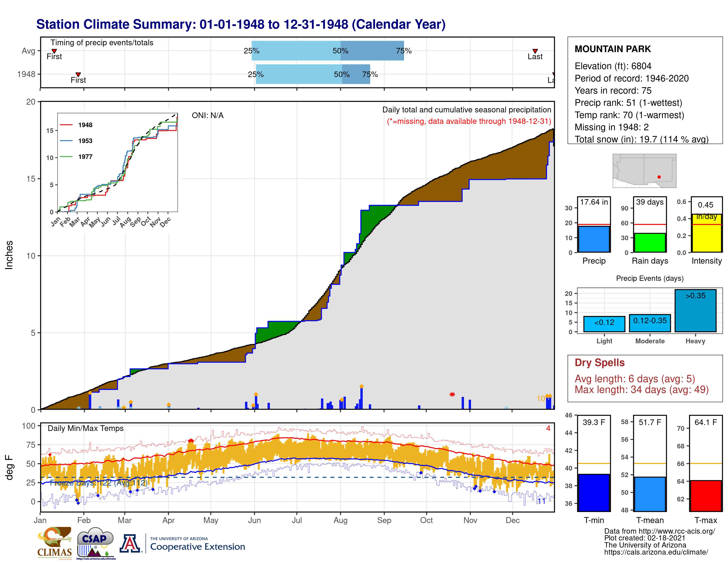This screenshot has height=563, width=728.
Task: Click the Dry Spells heading
Action: [599, 363]
